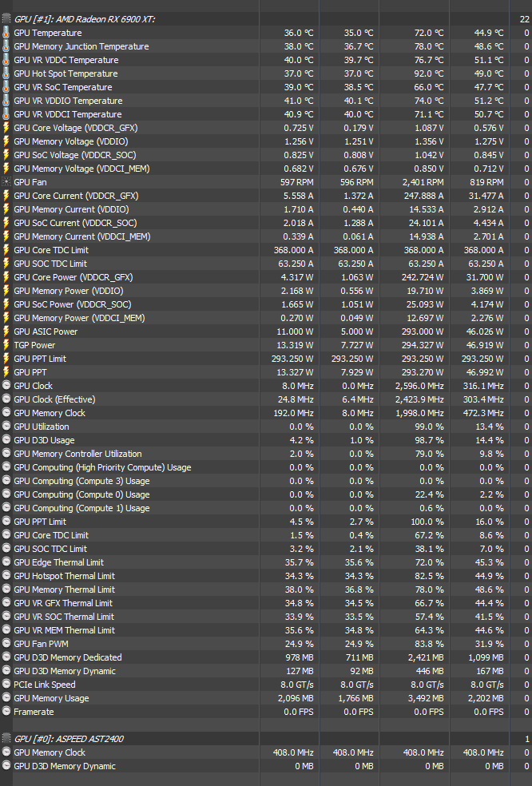Select the 'GPU [#1]: AMD Radeon RX 6900 XT:' header text

(x=85, y=19)
